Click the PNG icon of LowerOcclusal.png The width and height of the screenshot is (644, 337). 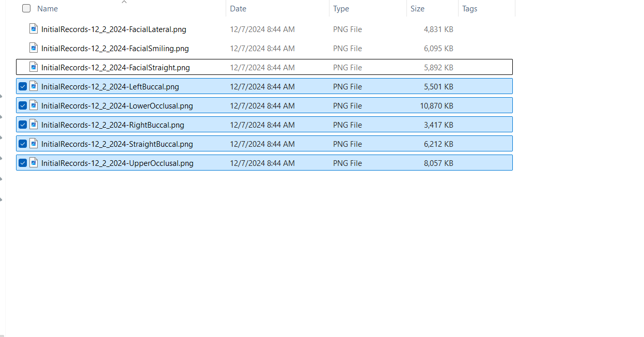[34, 105]
